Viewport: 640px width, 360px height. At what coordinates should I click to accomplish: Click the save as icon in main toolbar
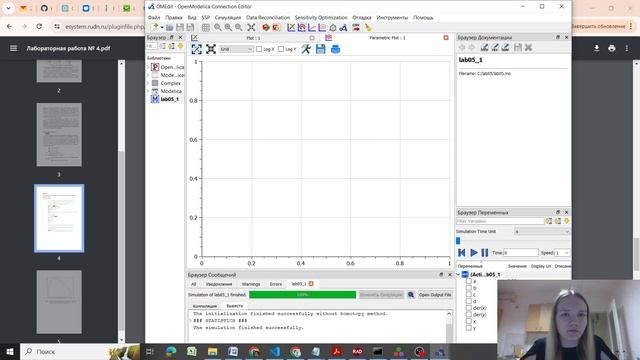pos(190,27)
